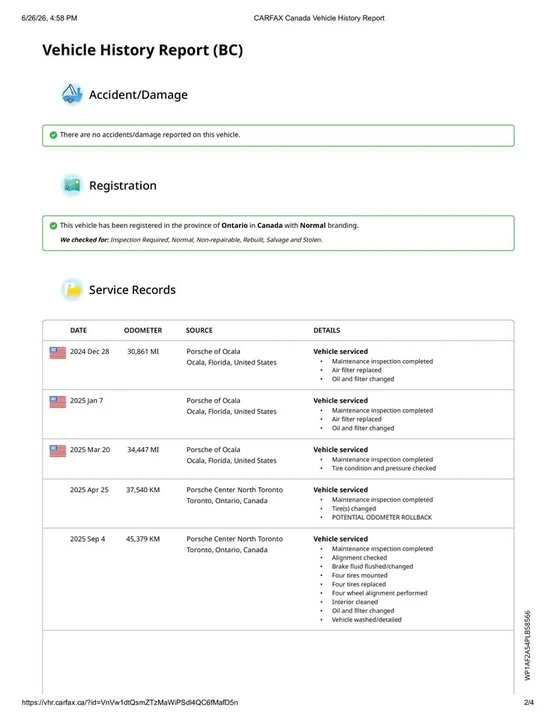Screen dimensions: 556x720
Task: Click the green checkmark beside no accidents message
Action: (53, 135)
